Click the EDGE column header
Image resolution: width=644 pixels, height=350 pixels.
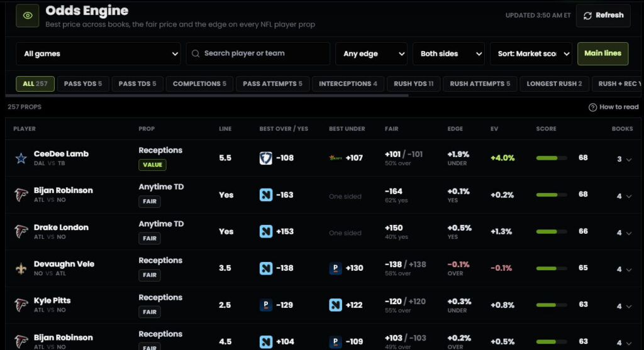click(455, 129)
